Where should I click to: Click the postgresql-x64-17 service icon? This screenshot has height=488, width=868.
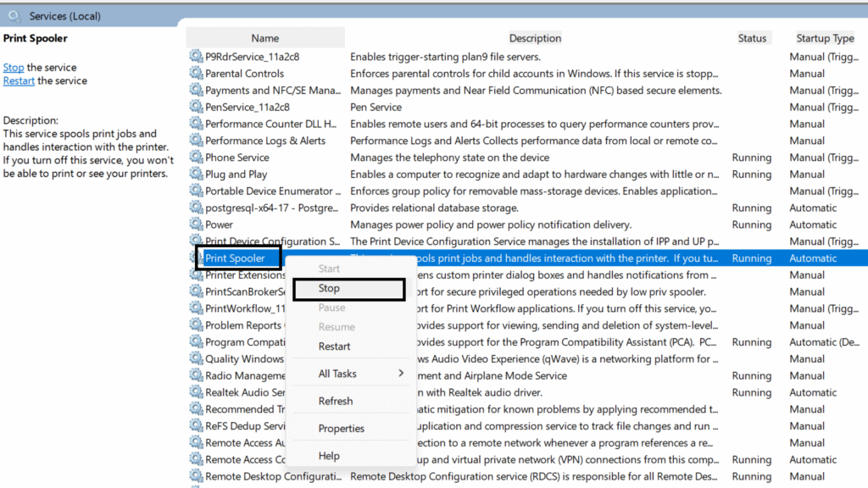point(196,208)
